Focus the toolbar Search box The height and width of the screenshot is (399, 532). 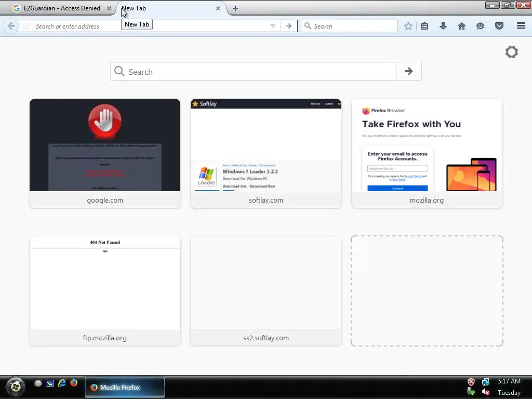point(349,26)
